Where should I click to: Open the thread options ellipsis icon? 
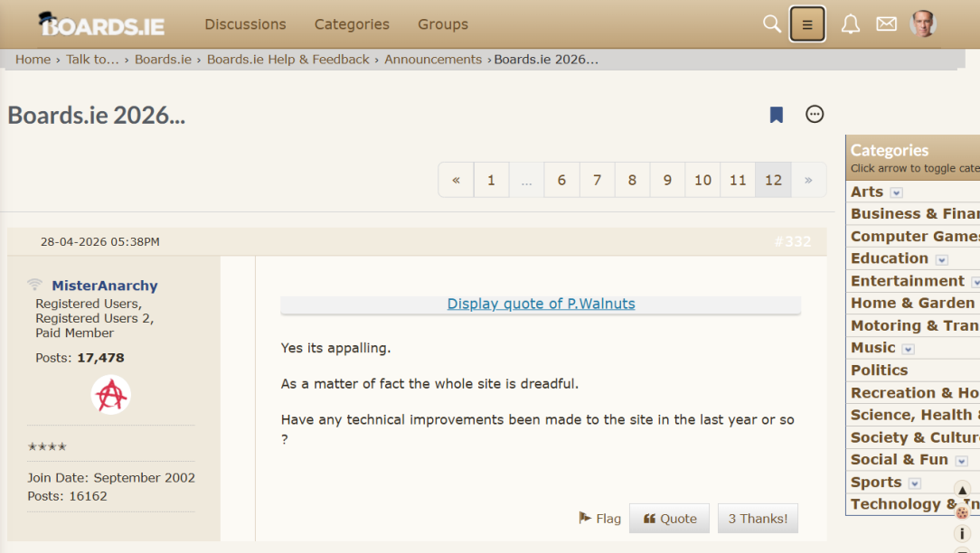[815, 114]
